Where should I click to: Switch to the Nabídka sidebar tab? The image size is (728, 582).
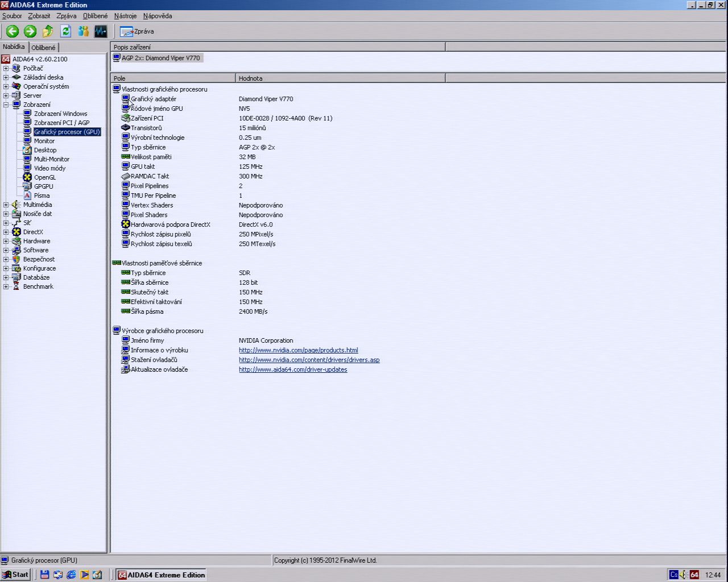pos(14,47)
